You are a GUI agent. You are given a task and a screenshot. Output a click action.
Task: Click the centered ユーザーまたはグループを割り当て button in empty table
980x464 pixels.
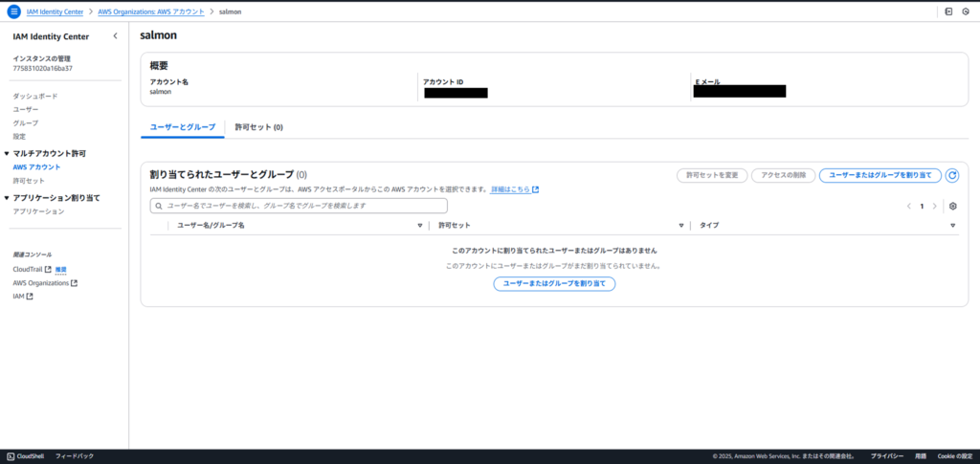tap(554, 283)
